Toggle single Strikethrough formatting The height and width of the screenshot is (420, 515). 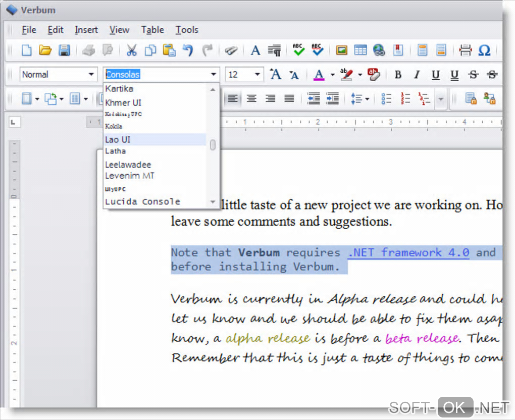473,75
